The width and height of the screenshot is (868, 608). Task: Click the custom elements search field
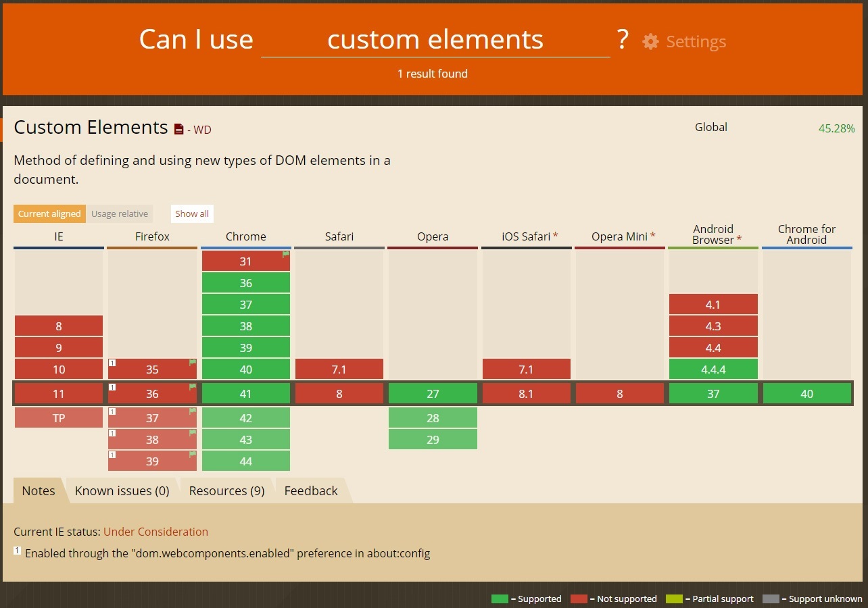[x=435, y=41]
